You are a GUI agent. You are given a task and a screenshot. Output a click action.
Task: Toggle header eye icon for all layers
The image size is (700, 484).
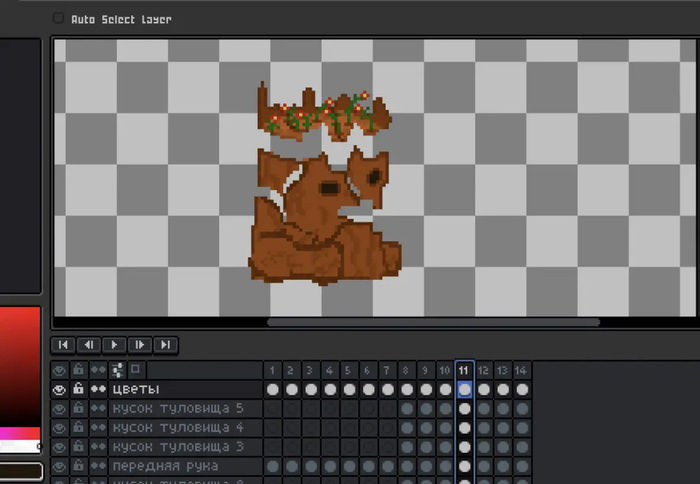point(59,371)
